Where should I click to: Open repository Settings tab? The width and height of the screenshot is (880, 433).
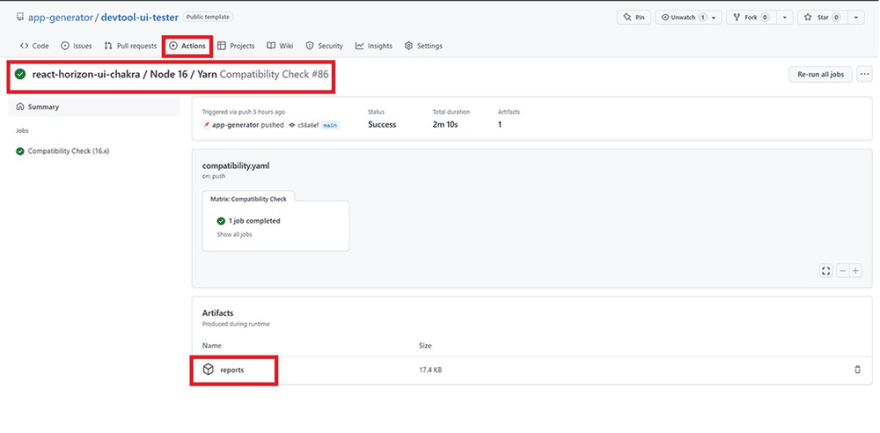(x=424, y=46)
